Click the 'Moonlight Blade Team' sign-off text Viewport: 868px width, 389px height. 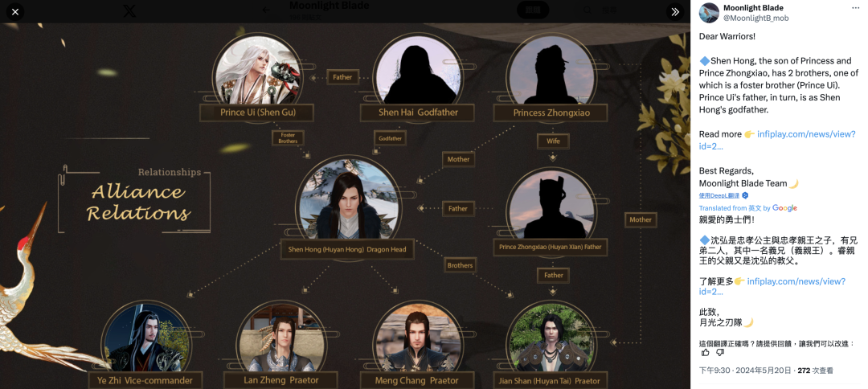(743, 183)
